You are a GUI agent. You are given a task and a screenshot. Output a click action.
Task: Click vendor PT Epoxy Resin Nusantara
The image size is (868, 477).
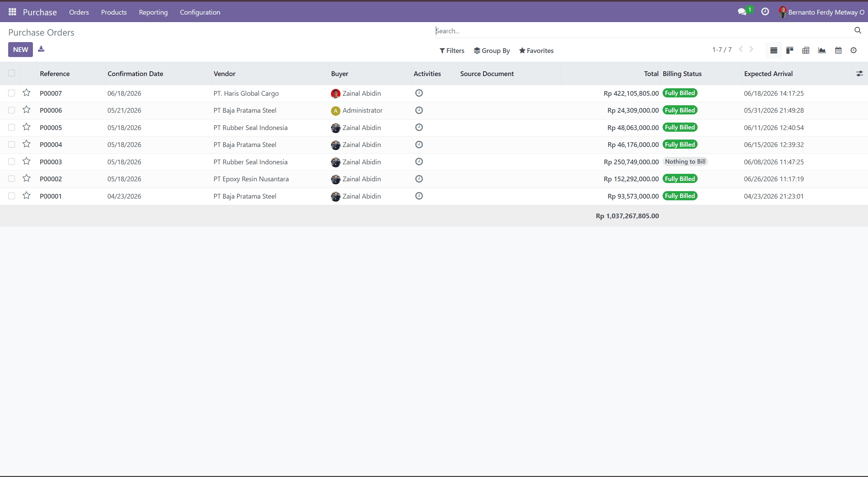point(251,179)
